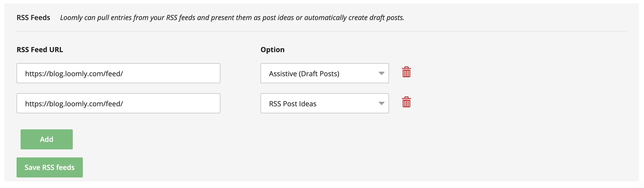Select the second RSS Feed URL input

click(x=118, y=103)
